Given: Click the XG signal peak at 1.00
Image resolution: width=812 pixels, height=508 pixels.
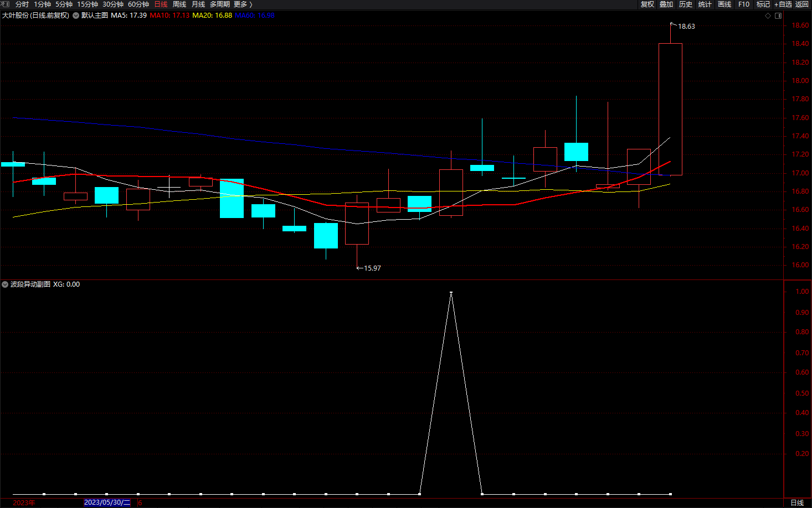Looking at the screenshot, I should coord(451,293).
